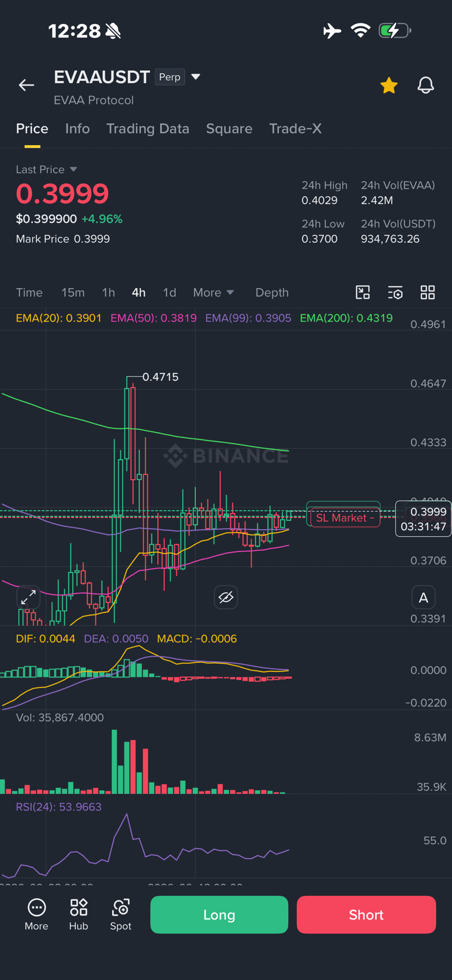The width and height of the screenshot is (452, 980).
Task: Expand chart to fullscreen
Action: (28, 597)
